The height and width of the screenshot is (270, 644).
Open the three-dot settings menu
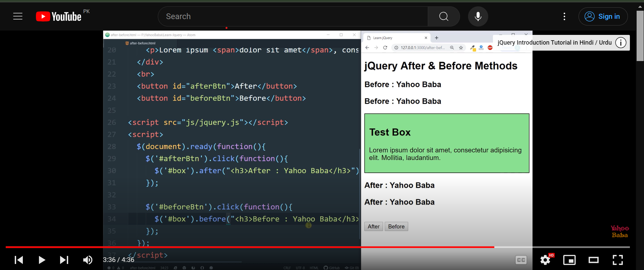click(x=564, y=16)
